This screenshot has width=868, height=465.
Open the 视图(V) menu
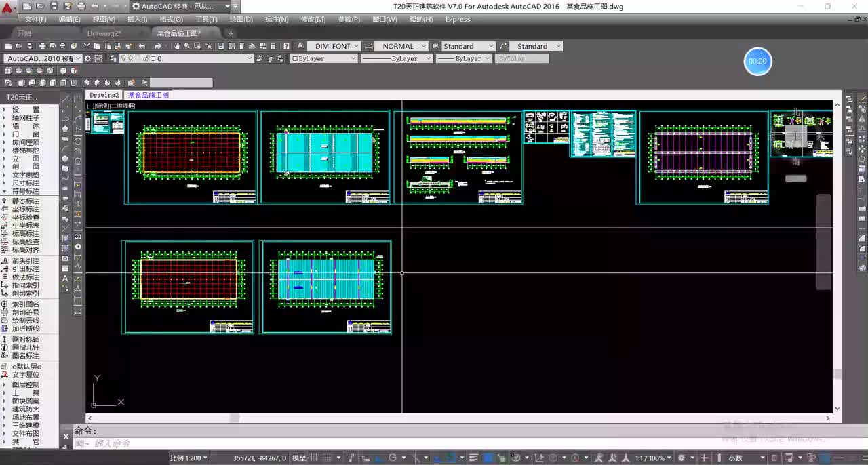pos(104,20)
